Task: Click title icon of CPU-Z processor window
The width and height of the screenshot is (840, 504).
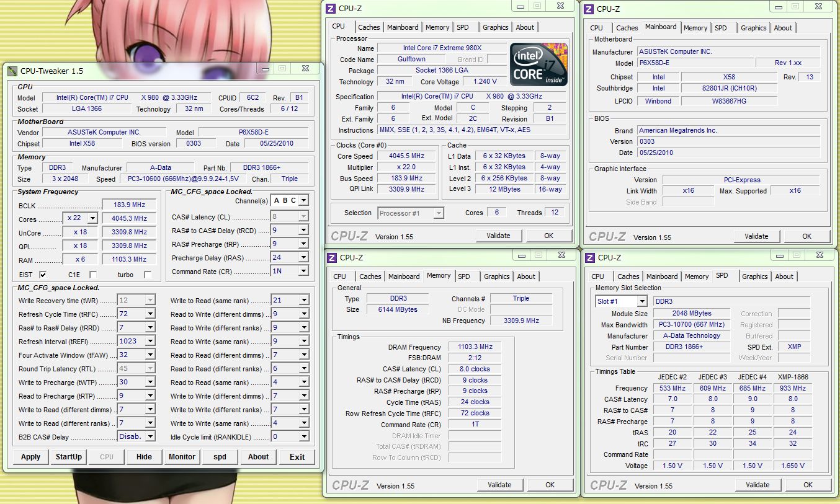Action: tap(331, 8)
